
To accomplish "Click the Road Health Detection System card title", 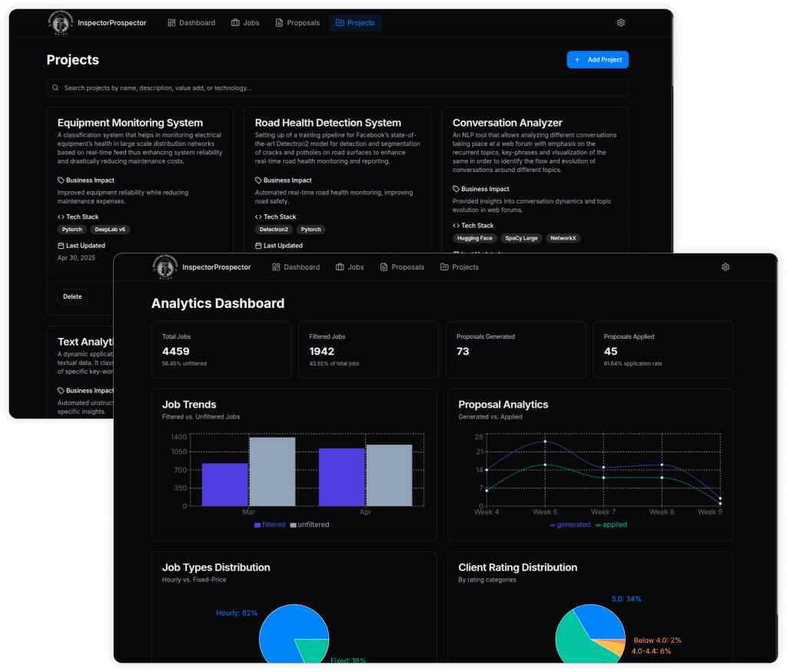I will pyautogui.click(x=327, y=123).
